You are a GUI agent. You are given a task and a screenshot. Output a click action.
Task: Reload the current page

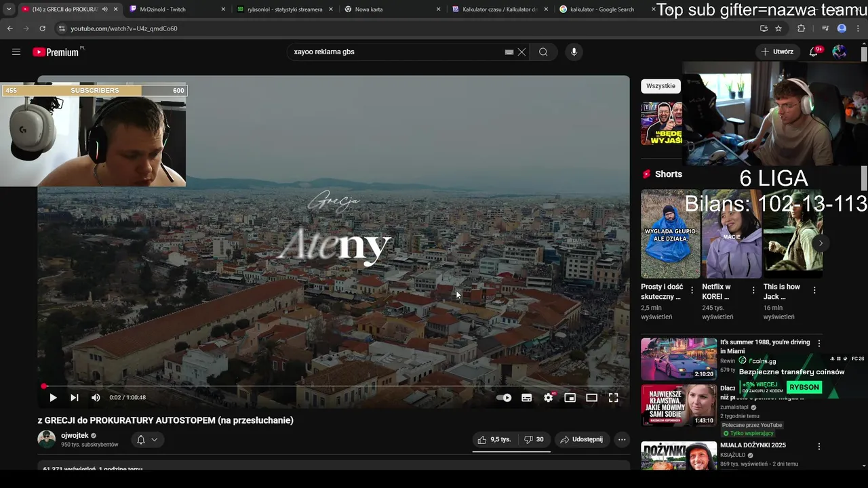click(42, 28)
